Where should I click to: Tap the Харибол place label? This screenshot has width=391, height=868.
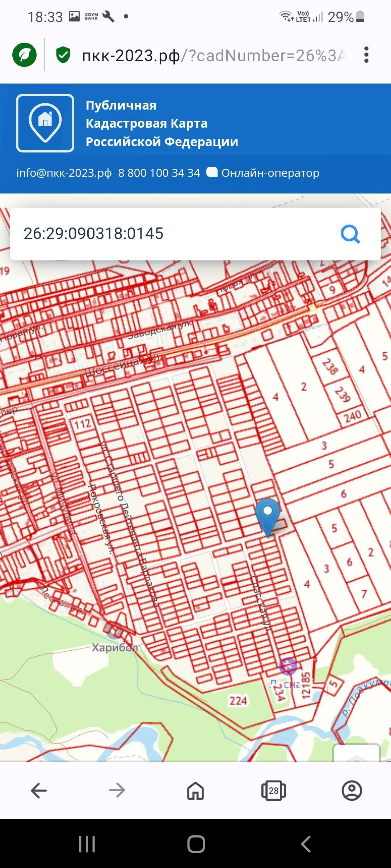[x=115, y=647]
